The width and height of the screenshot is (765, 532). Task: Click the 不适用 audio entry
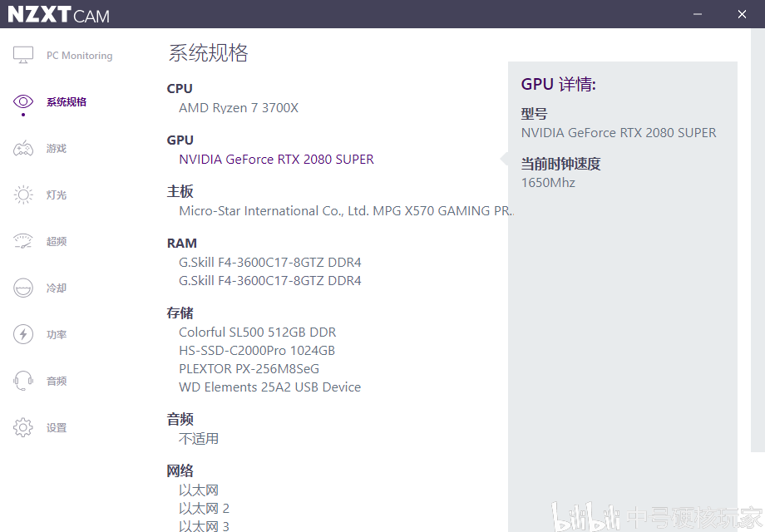point(199,439)
